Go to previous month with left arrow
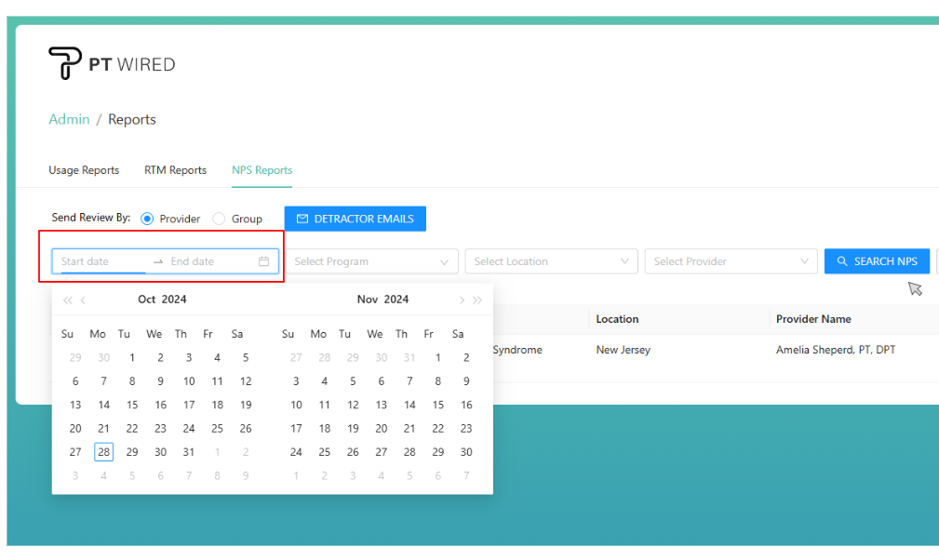 (84, 300)
